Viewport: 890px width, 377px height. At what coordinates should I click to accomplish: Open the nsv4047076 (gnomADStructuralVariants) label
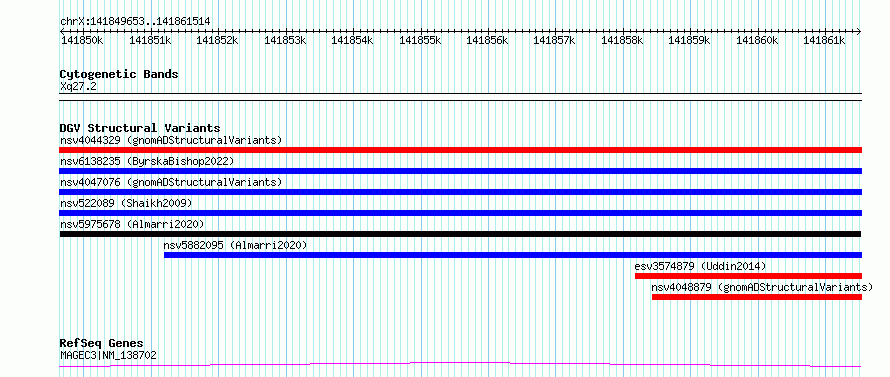tap(171, 182)
